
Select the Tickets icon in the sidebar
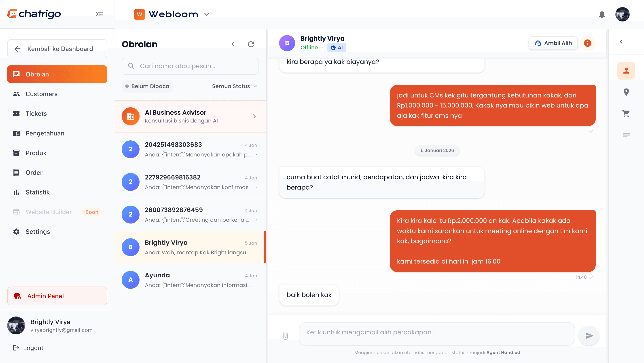(16, 113)
